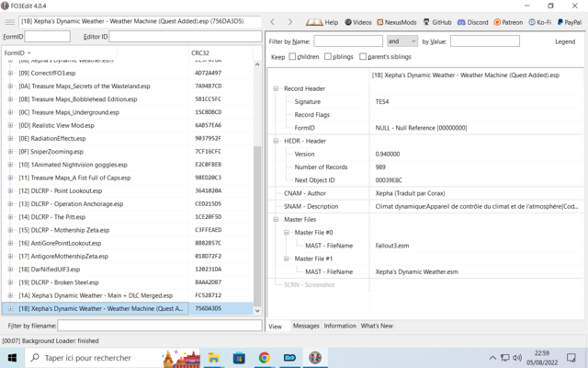The height and width of the screenshot is (368, 588).
Task: Open the notification center icon
Action: pyautogui.click(x=571, y=358)
